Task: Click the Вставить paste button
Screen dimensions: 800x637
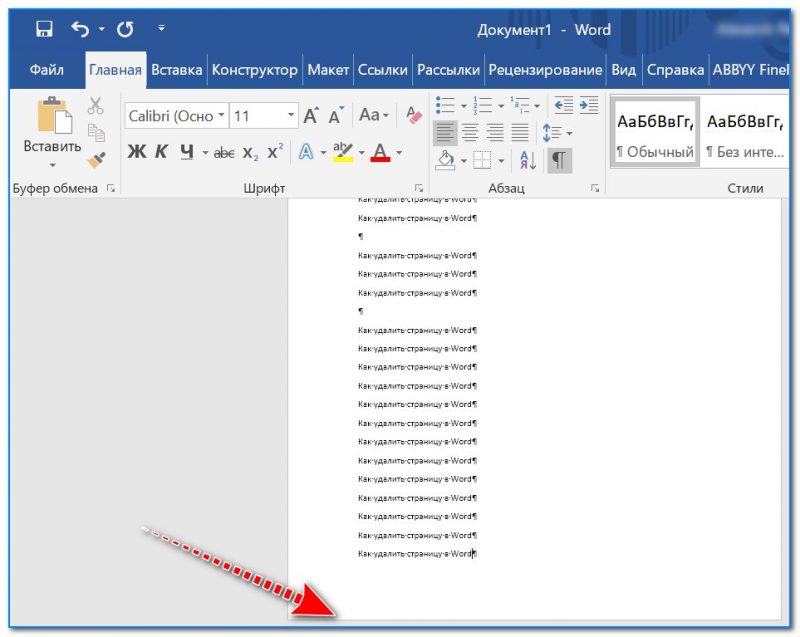Action: [53, 125]
